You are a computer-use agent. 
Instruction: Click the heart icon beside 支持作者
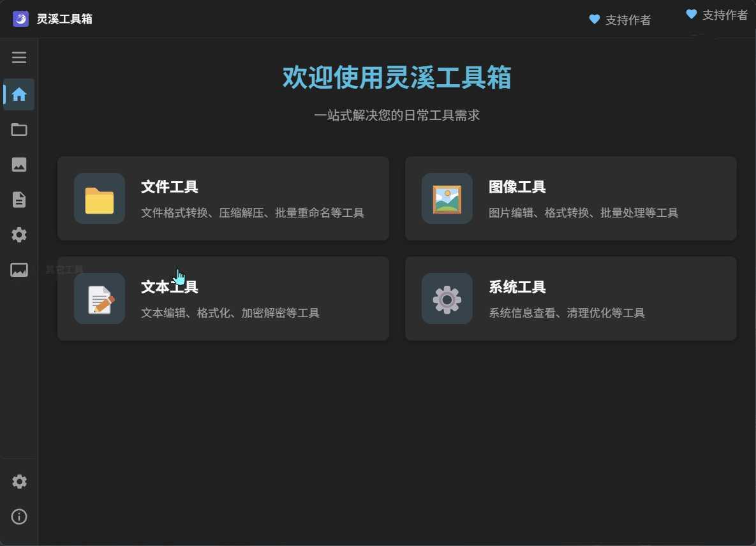[593, 20]
